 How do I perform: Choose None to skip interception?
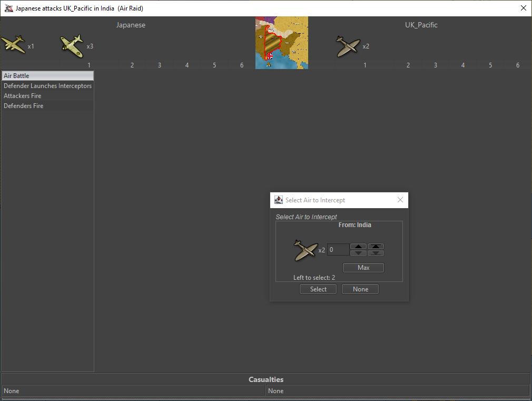tap(360, 289)
